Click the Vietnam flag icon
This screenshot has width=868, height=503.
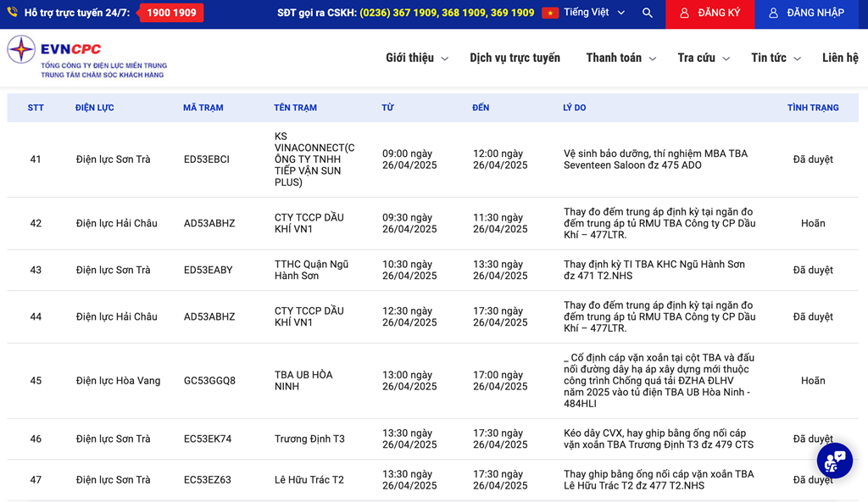click(550, 13)
